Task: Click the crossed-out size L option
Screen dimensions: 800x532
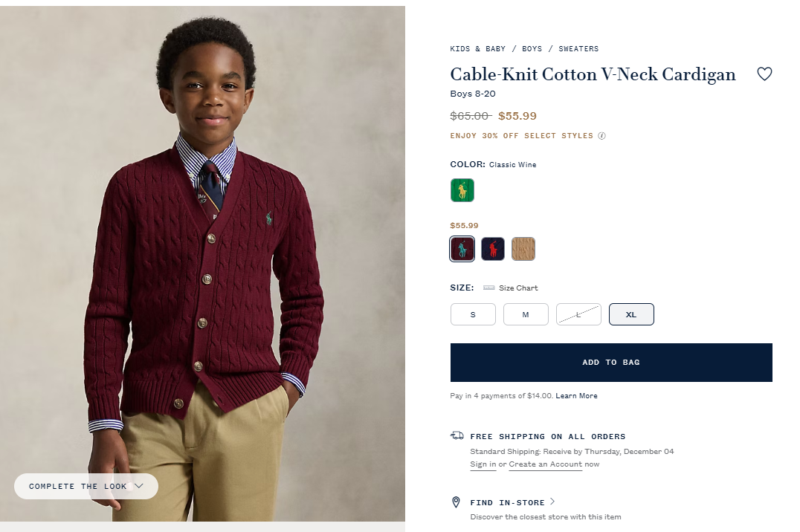Action: [578, 314]
